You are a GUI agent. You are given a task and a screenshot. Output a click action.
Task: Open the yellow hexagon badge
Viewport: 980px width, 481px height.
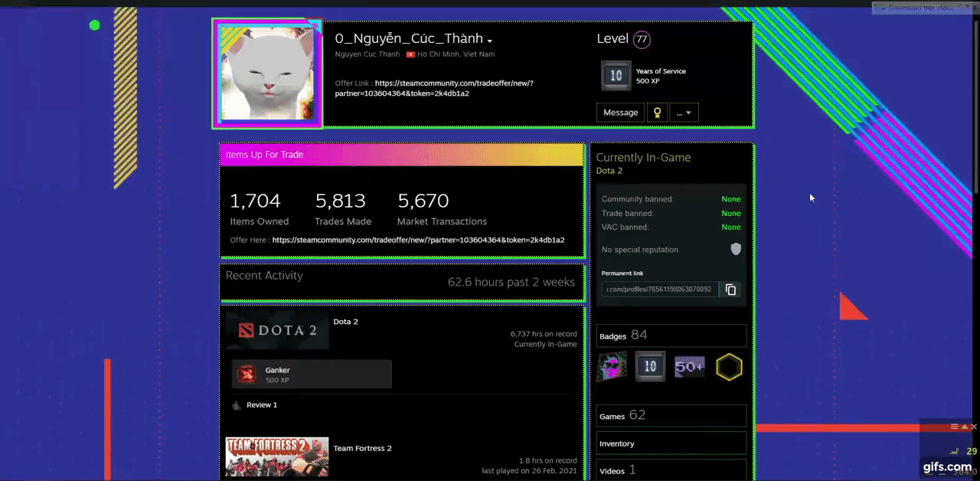729,367
